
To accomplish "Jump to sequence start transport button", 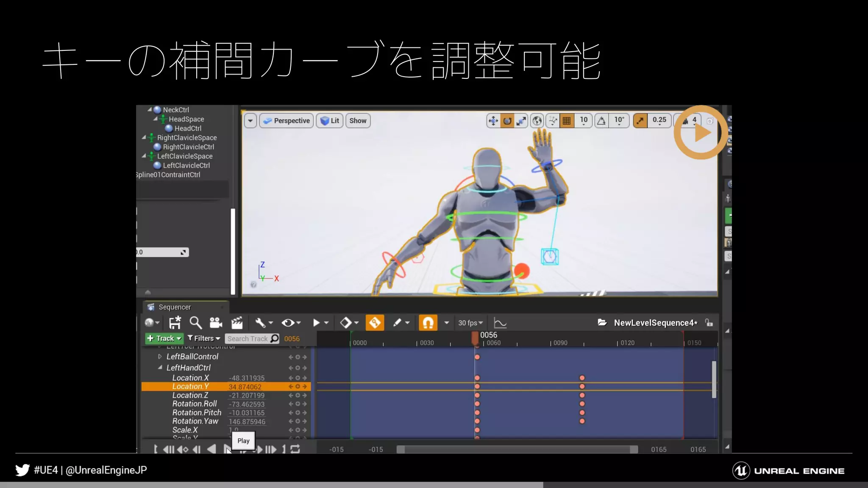I will point(168,449).
